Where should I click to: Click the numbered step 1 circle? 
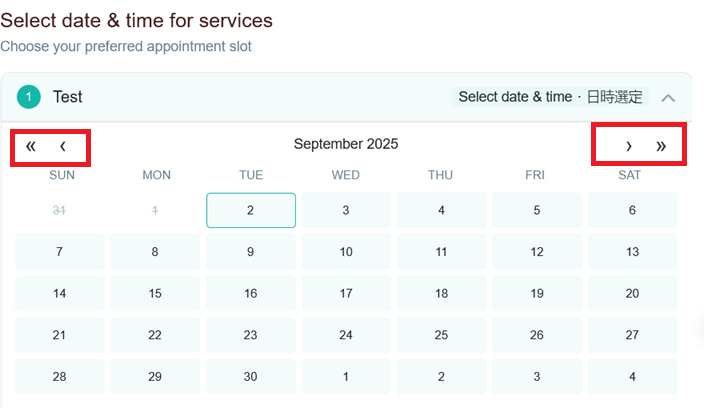29,97
